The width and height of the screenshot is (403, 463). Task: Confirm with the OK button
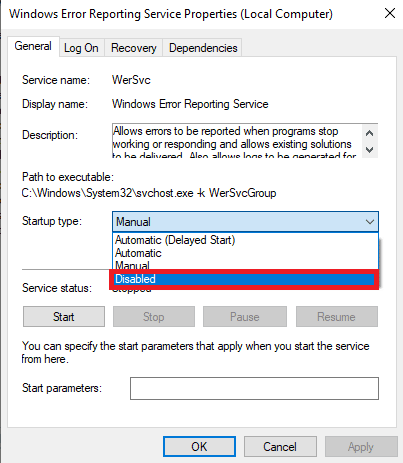point(199,447)
